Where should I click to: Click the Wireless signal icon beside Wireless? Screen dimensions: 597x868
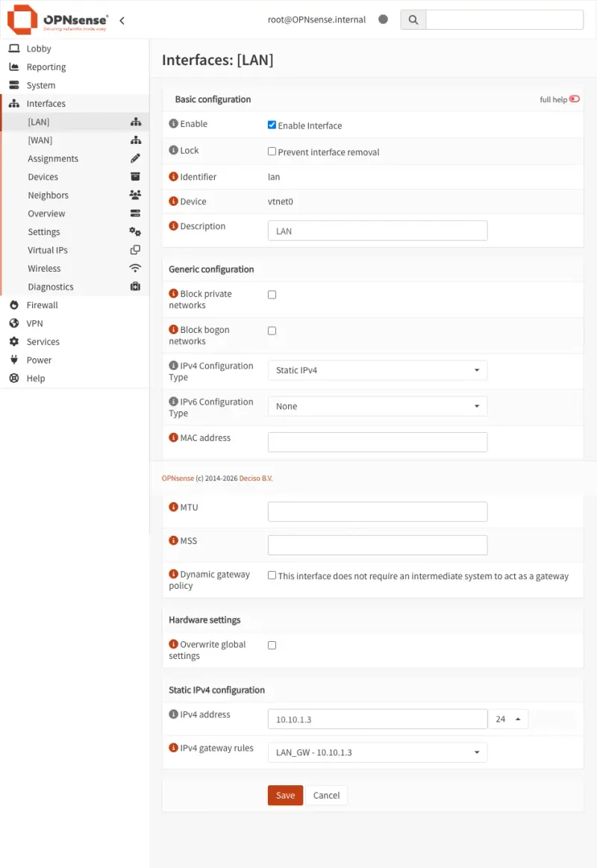135,268
